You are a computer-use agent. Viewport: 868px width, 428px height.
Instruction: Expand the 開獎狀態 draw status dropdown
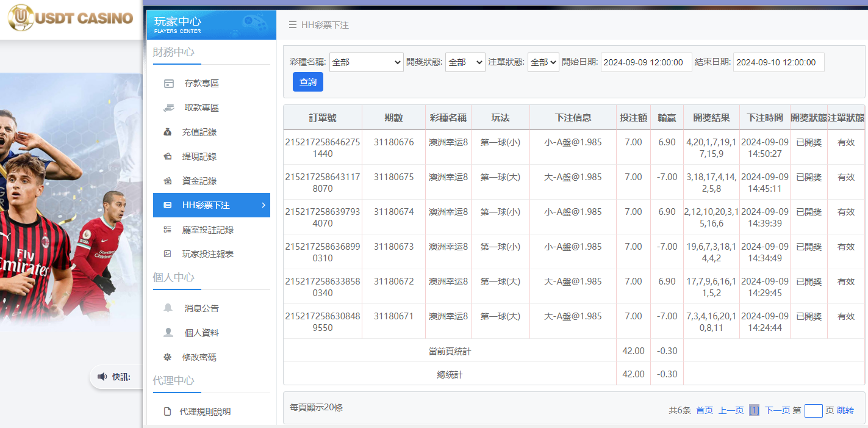click(x=465, y=62)
